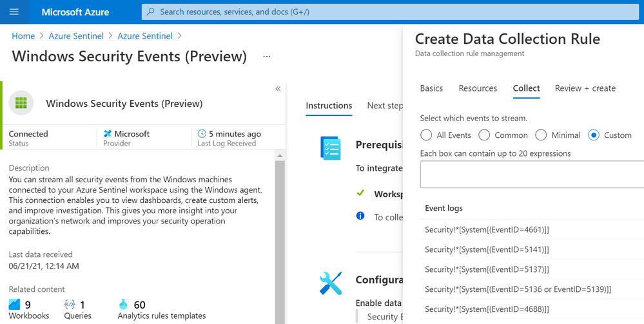This screenshot has height=324, width=644.
Task: Click the blue info icon
Action: 360,216
